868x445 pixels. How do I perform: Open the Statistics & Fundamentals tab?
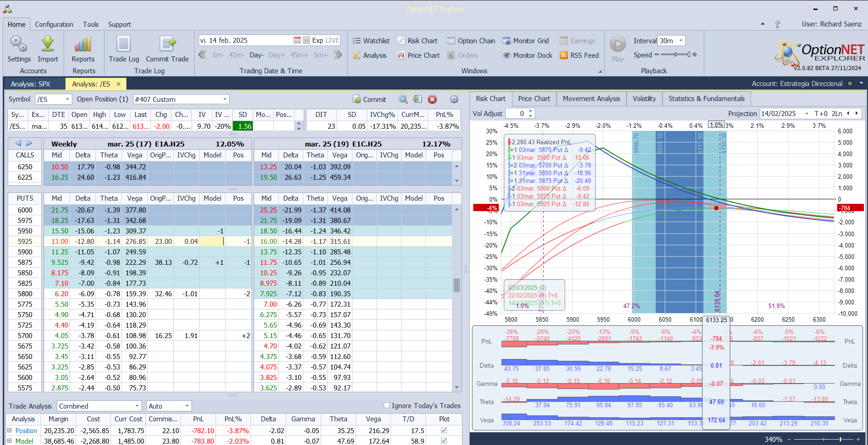tap(707, 99)
